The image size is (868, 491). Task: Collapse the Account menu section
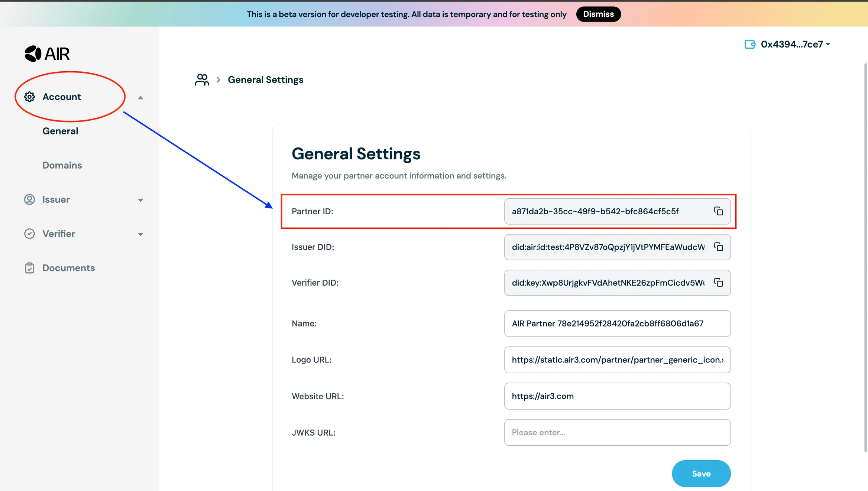[140, 98]
